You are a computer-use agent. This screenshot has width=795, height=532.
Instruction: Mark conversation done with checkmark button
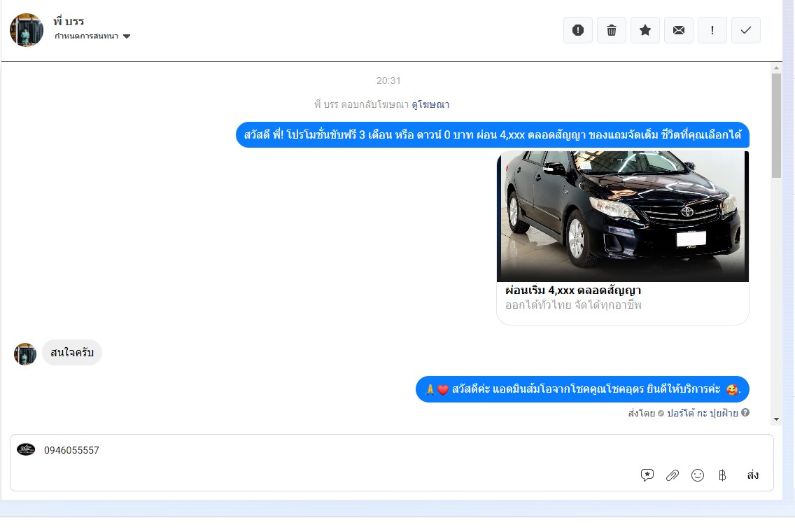tap(745, 30)
